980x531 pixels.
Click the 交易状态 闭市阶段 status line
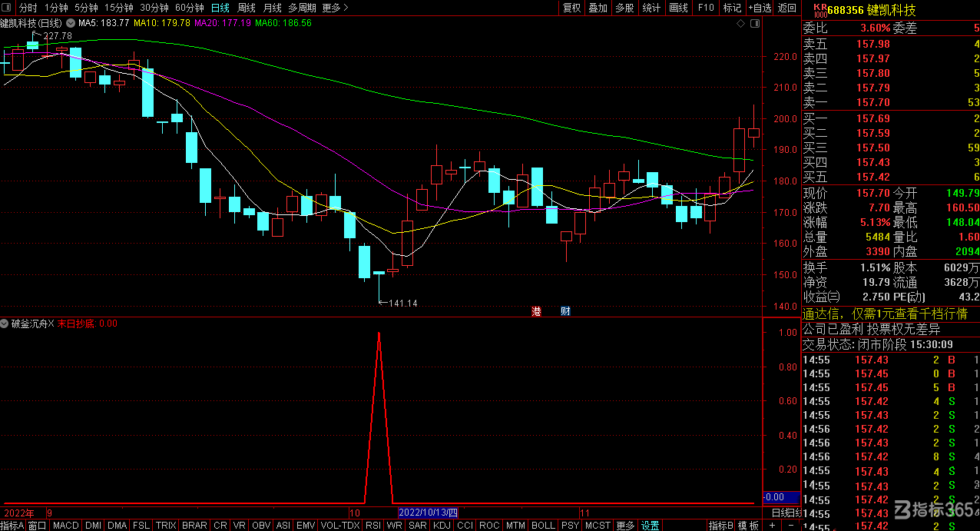(878, 344)
